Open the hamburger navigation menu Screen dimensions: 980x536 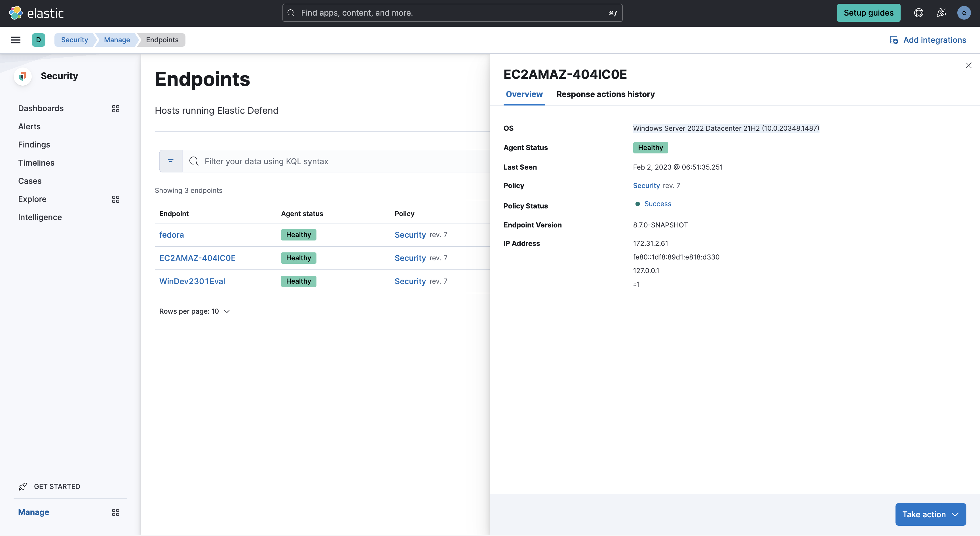point(16,40)
